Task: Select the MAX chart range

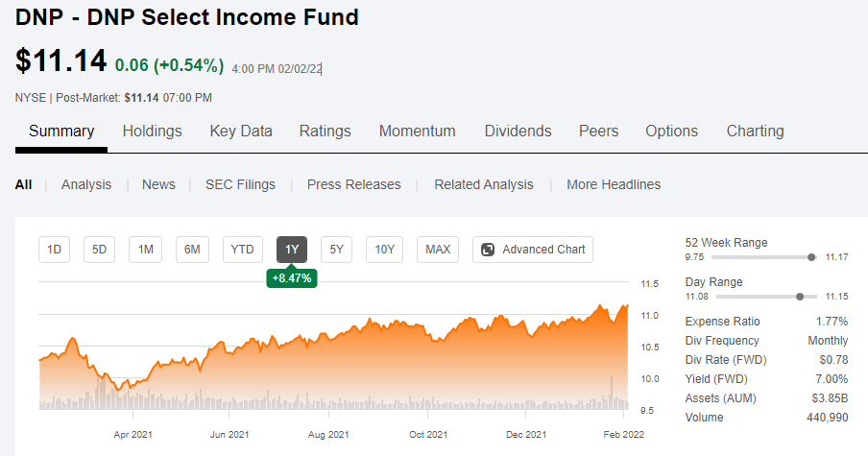Action: tap(438, 250)
